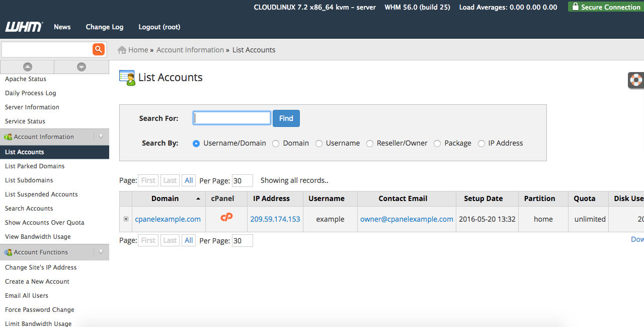Expand the cpanelexample.com account row
Screen dimensions: 644x327
tap(126, 219)
